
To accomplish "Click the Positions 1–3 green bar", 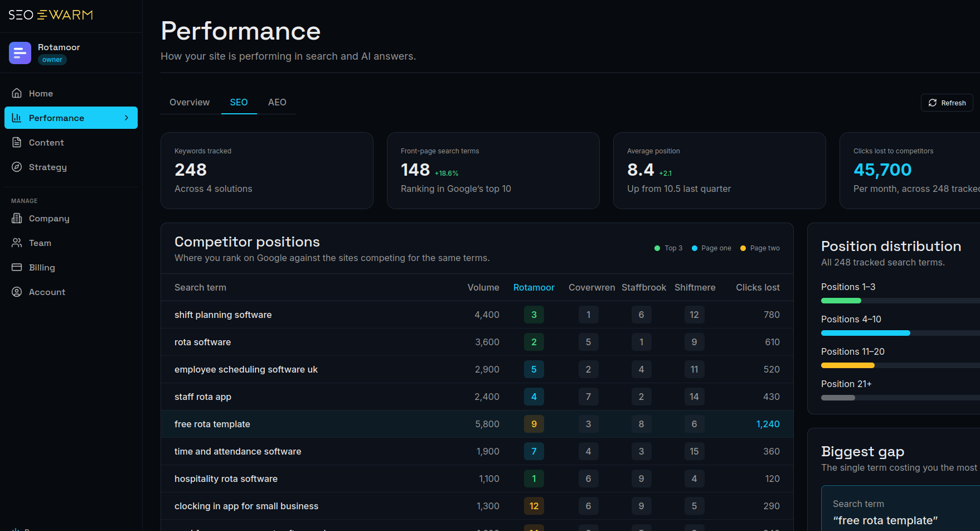I will pyautogui.click(x=841, y=301).
